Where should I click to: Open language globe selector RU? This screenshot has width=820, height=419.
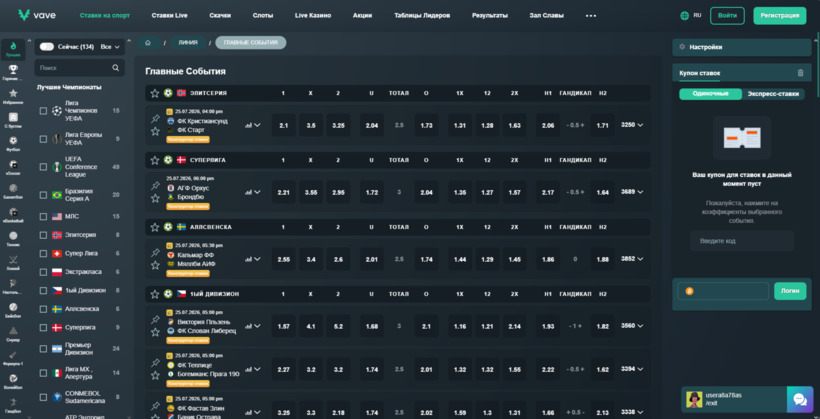690,16
